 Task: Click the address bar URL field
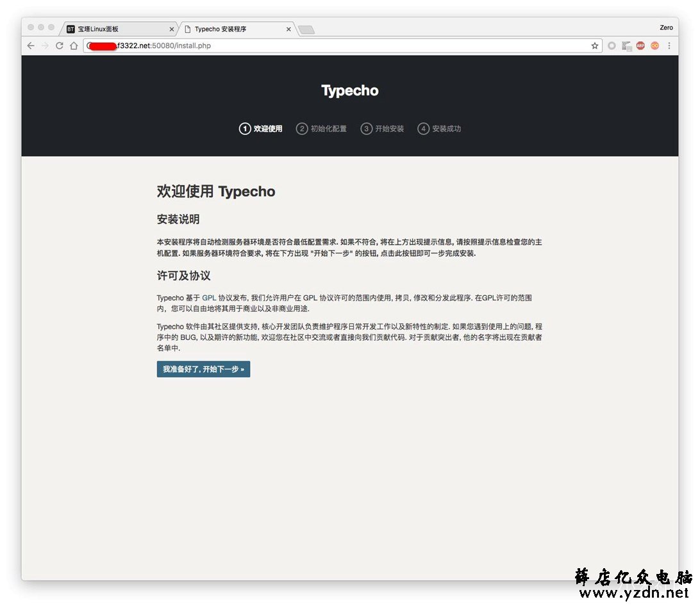342,45
